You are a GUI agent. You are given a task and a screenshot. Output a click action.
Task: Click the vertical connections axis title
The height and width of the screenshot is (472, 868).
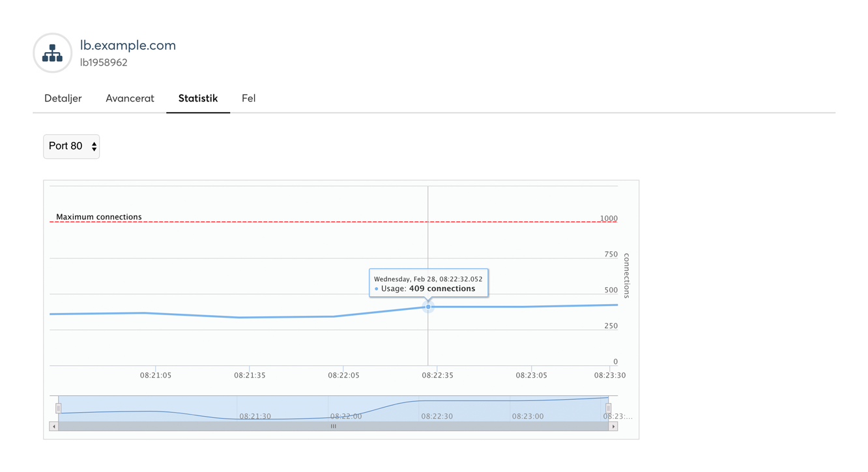(627, 275)
